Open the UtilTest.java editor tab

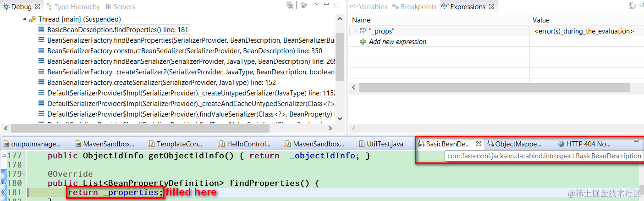[381, 144]
